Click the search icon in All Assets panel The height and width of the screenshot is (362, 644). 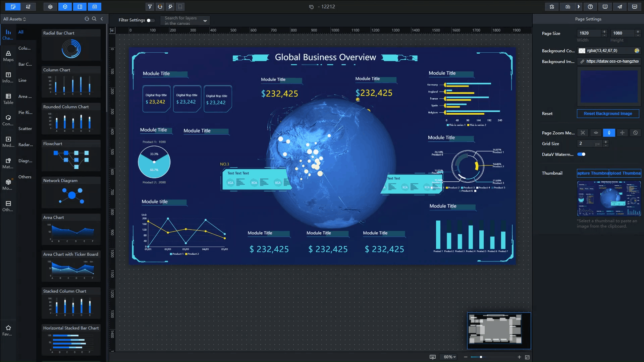[x=94, y=19]
